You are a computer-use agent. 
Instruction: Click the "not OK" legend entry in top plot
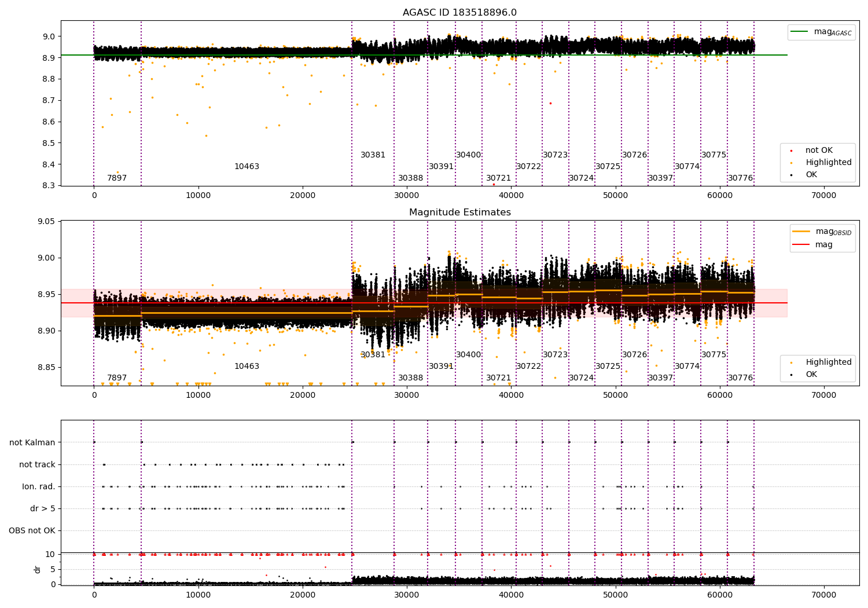click(819, 151)
